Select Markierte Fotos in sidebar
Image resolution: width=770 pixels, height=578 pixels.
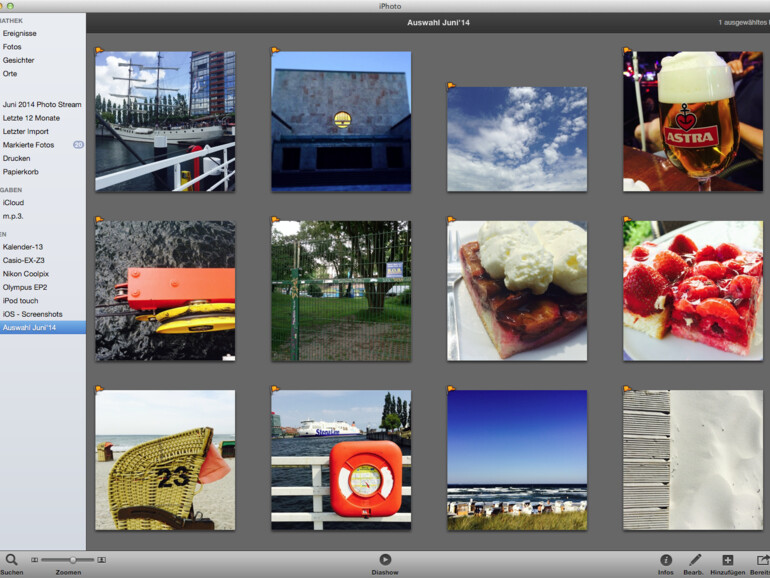click(x=28, y=145)
